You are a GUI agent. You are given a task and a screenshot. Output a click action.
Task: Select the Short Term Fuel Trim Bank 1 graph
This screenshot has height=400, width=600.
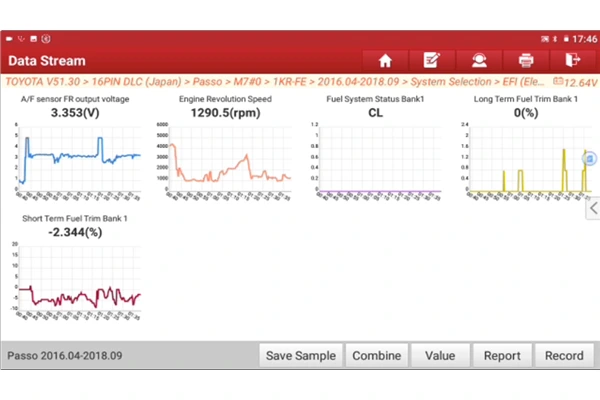click(x=76, y=282)
